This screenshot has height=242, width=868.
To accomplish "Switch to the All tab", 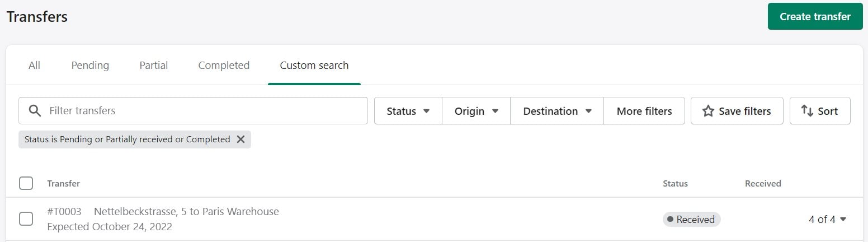I will 34,66.
